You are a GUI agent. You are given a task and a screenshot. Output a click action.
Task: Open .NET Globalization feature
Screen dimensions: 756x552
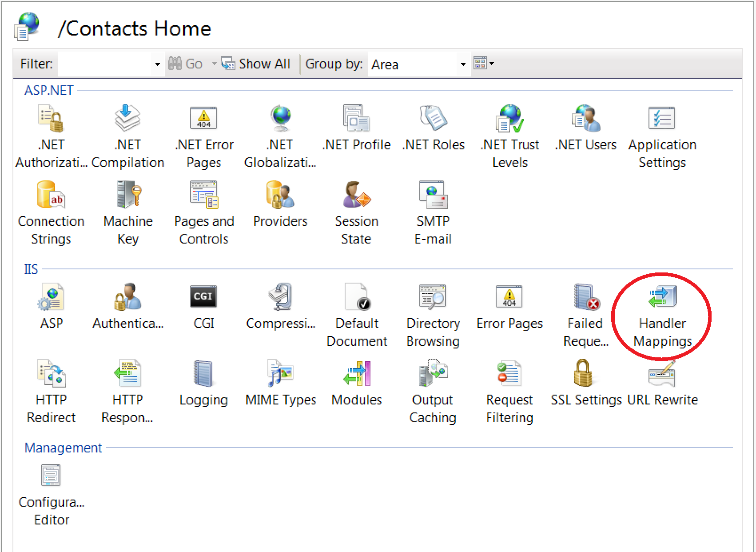point(280,136)
